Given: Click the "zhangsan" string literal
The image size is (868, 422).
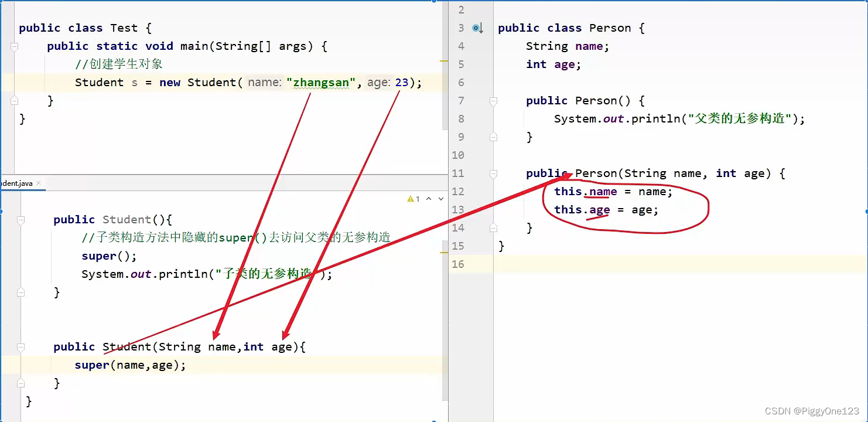Looking at the screenshot, I should (x=321, y=83).
